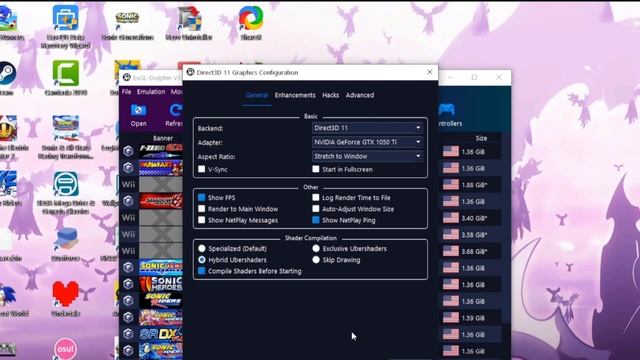The width and height of the screenshot is (640, 360).
Task: Select the SRDX game banner
Action: pyautogui.click(x=161, y=334)
